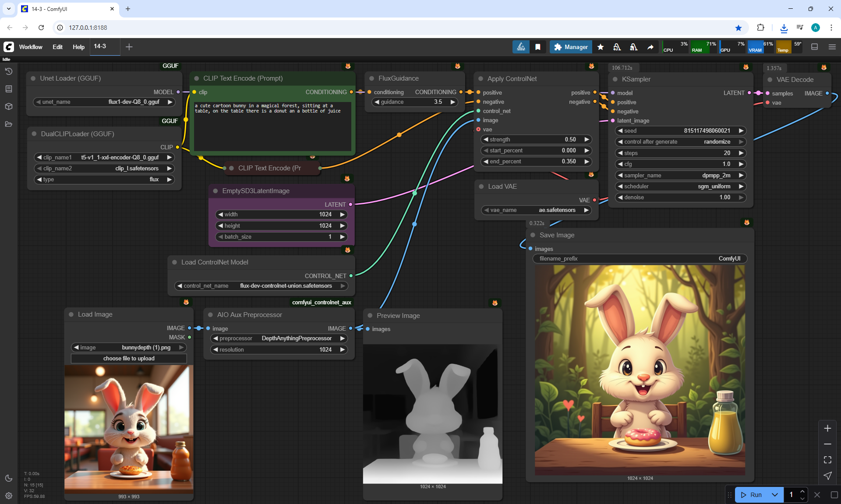This screenshot has width=841, height=504.
Task: Collapse the Save Image node dot
Action: pos(533,235)
